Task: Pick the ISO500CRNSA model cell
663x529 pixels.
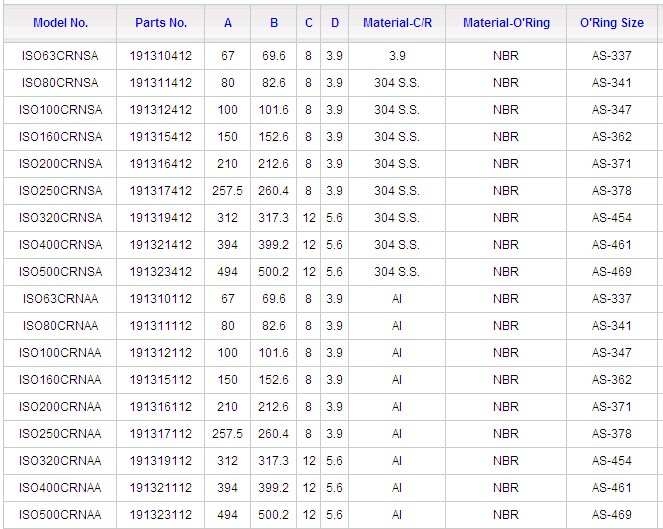Action: tap(61, 272)
